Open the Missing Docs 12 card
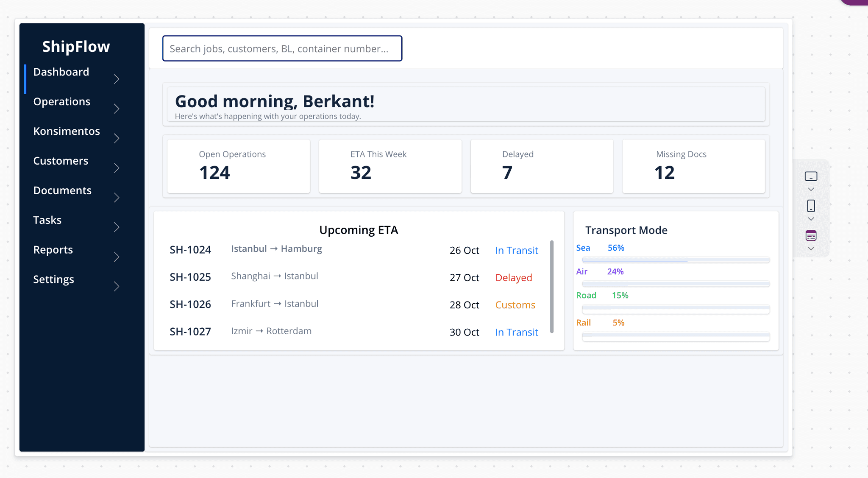 click(694, 166)
